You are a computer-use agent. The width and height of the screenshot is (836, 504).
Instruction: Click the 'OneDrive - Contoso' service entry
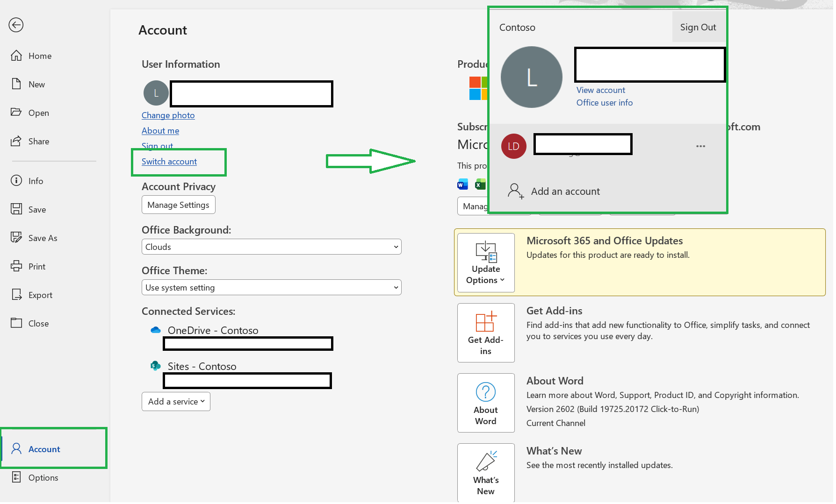tap(213, 330)
